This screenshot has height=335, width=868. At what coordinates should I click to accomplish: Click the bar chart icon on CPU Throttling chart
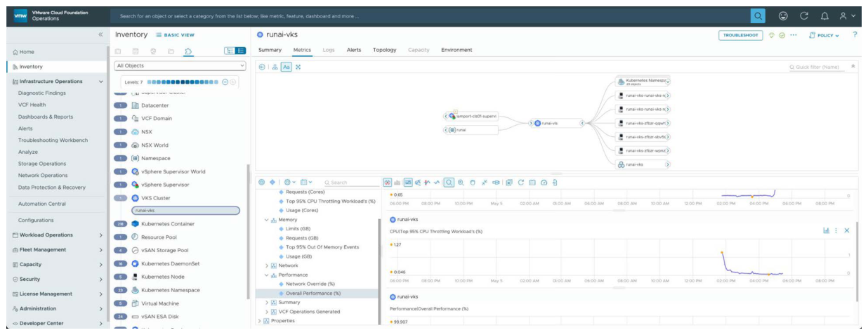point(826,230)
